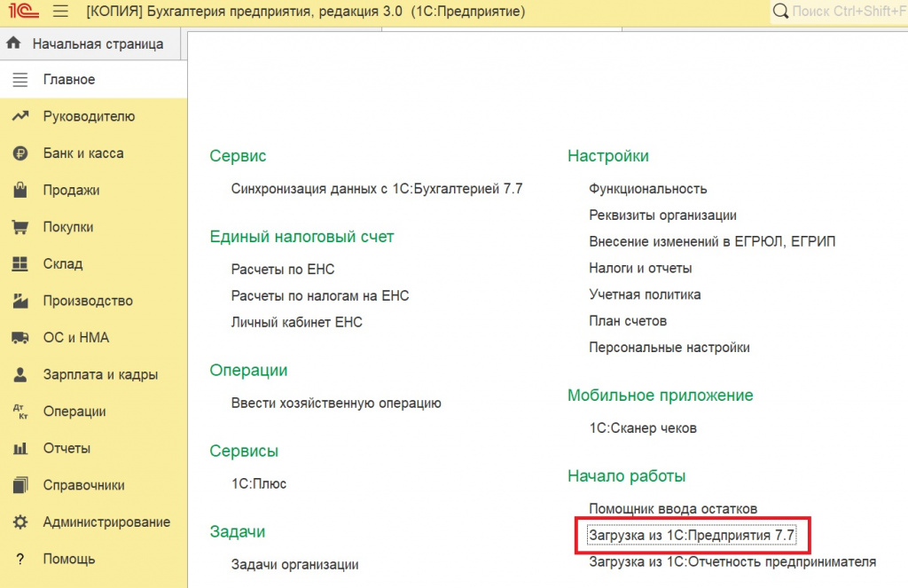Click Загрузка из 1С:Предприятия 7.7
The image size is (908, 588).
pos(692,536)
